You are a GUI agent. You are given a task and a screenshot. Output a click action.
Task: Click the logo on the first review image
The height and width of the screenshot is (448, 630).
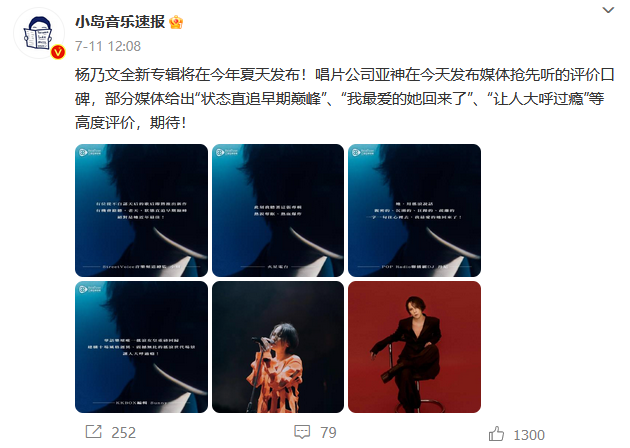click(x=90, y=152)
